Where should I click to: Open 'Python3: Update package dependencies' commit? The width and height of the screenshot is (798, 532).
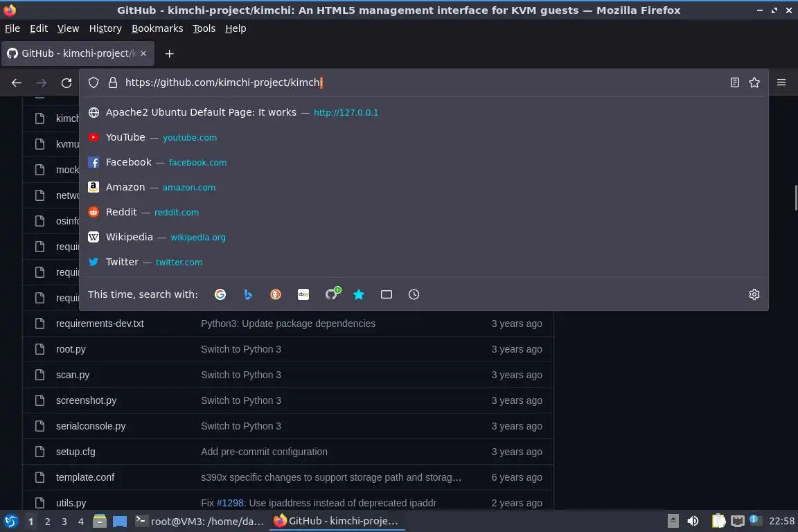click(288, 323)
